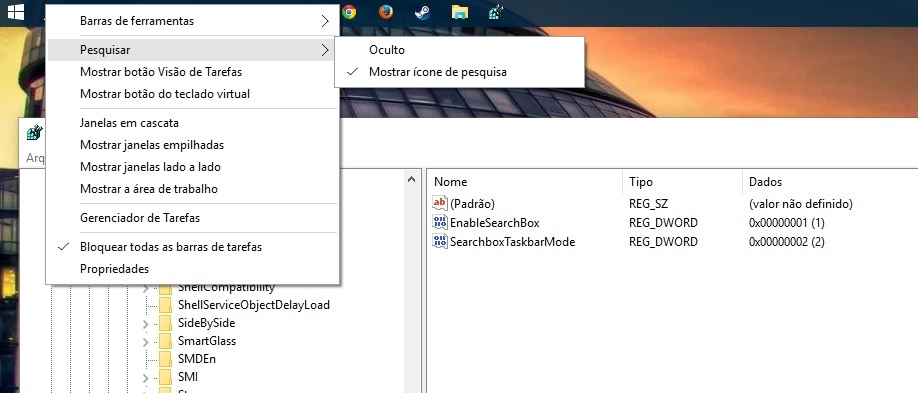
Task: Click the value 0x00000002 (2)
Action: point(787,241)
